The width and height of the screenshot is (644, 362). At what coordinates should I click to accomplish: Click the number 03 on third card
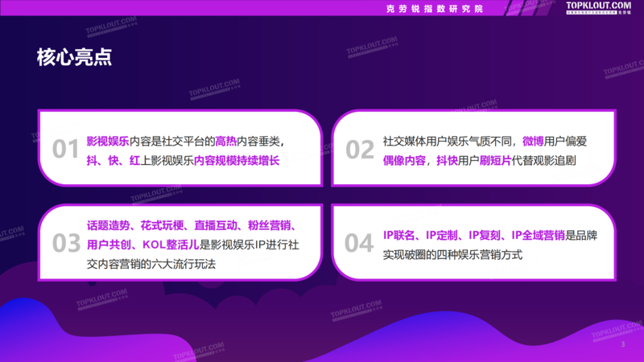(x=66, y=243)
